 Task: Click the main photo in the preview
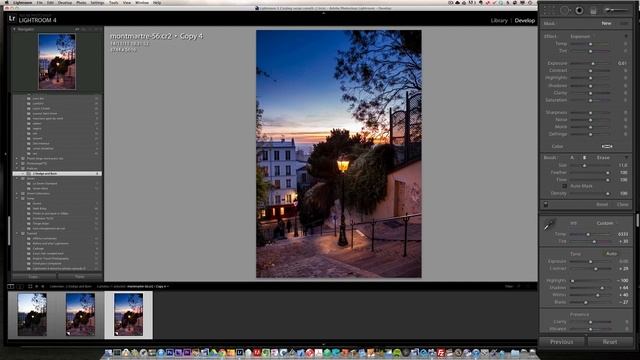pos(339,154)
